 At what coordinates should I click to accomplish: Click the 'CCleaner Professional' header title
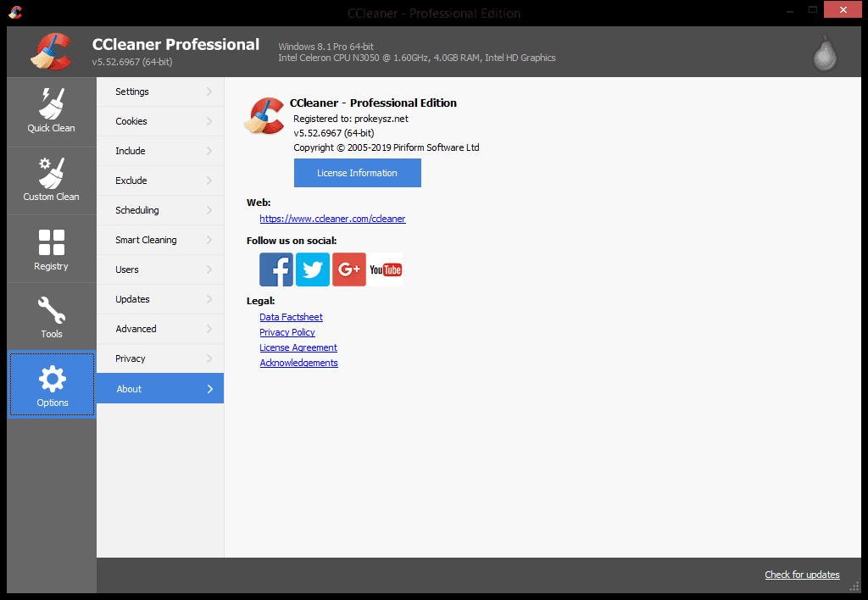[175, 44]
